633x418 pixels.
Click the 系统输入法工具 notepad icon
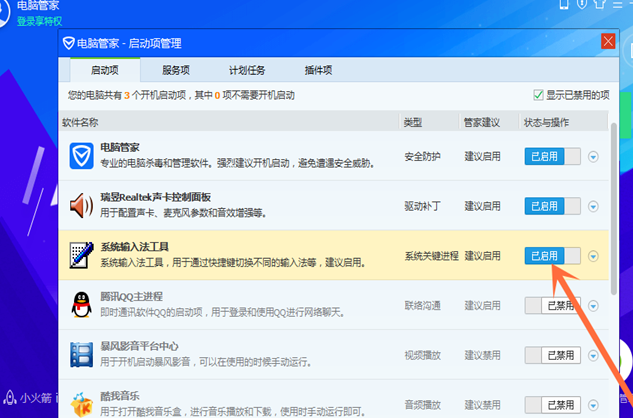tap(82, 255)
